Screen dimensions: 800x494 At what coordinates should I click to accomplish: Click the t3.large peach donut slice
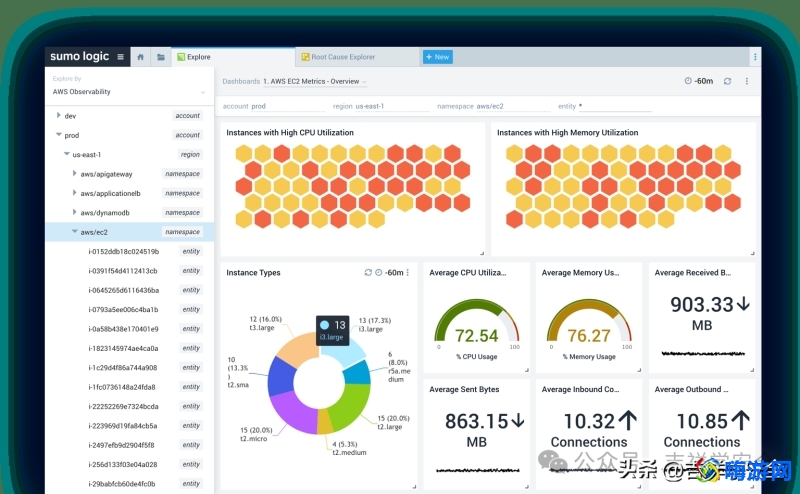297,348
